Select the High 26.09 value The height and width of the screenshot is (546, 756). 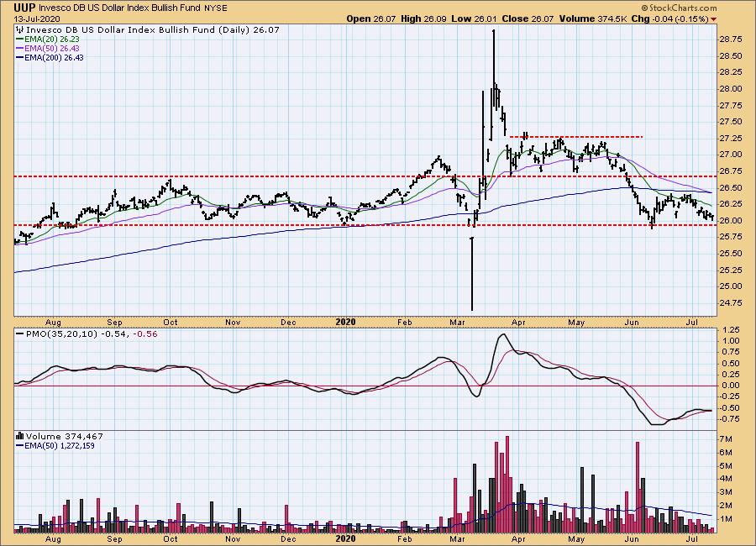424,18
